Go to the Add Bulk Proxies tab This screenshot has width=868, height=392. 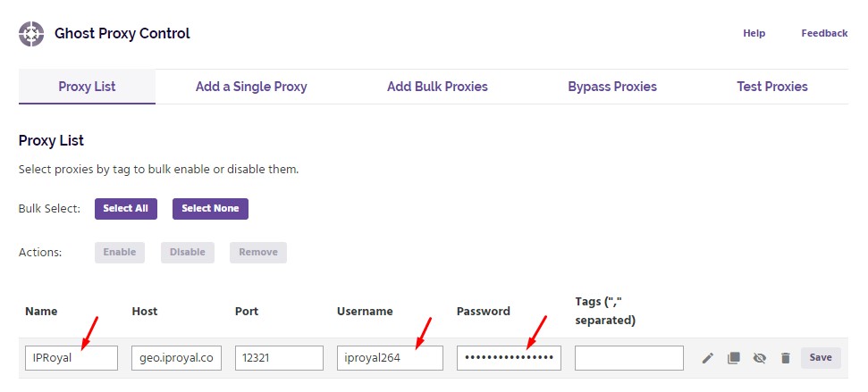[437, 87]
